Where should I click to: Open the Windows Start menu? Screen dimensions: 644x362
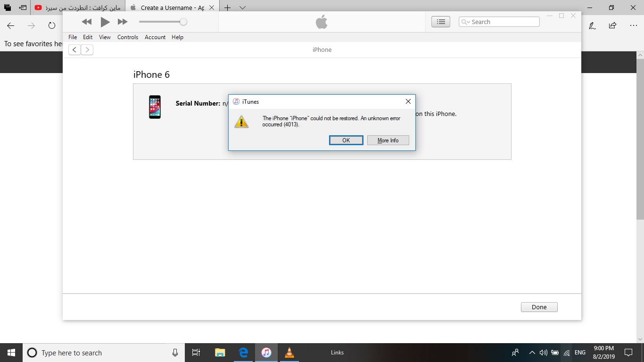pos(11,353)
